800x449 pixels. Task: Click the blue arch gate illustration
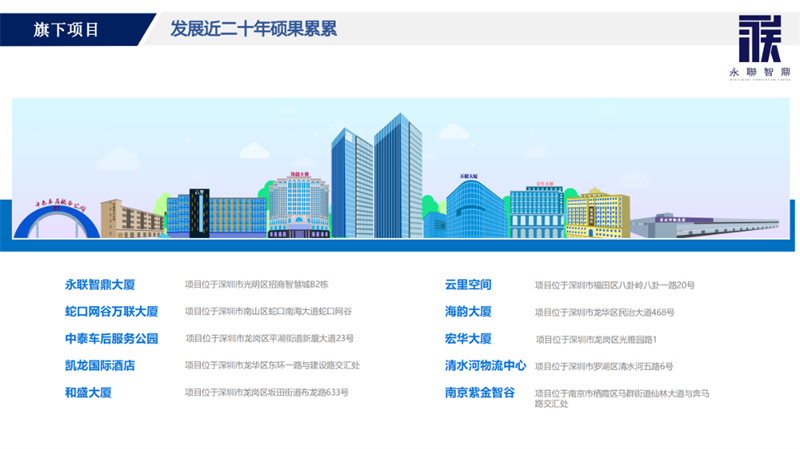56,220
